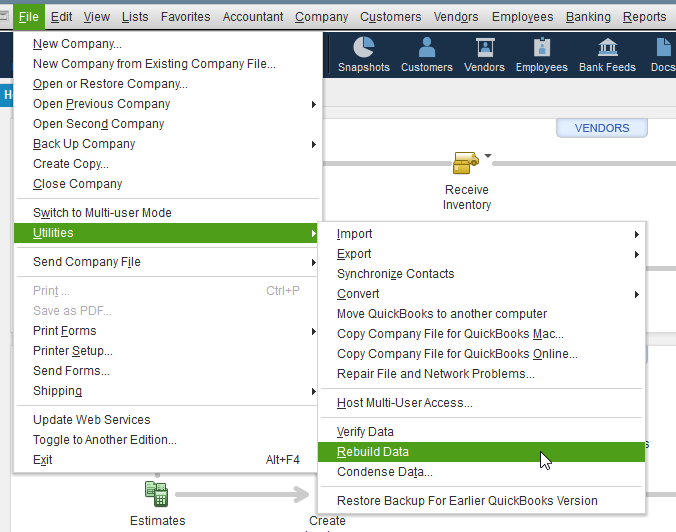The width and height of the screenshot is (676, 532).
Task: Open the Vendors center icon
Action: [x=484, y=54]
